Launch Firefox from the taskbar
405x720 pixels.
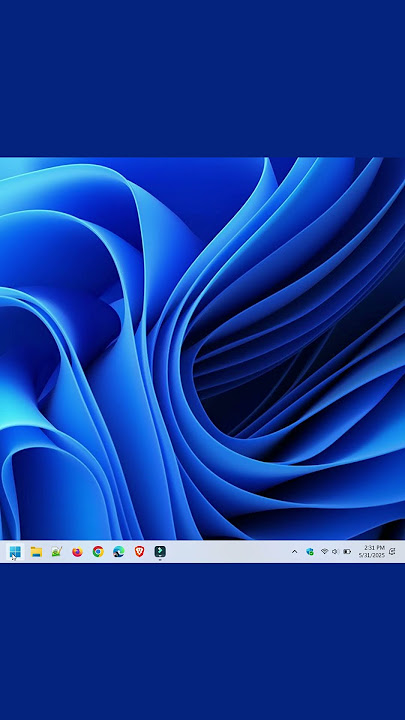(x=77, y=551)
